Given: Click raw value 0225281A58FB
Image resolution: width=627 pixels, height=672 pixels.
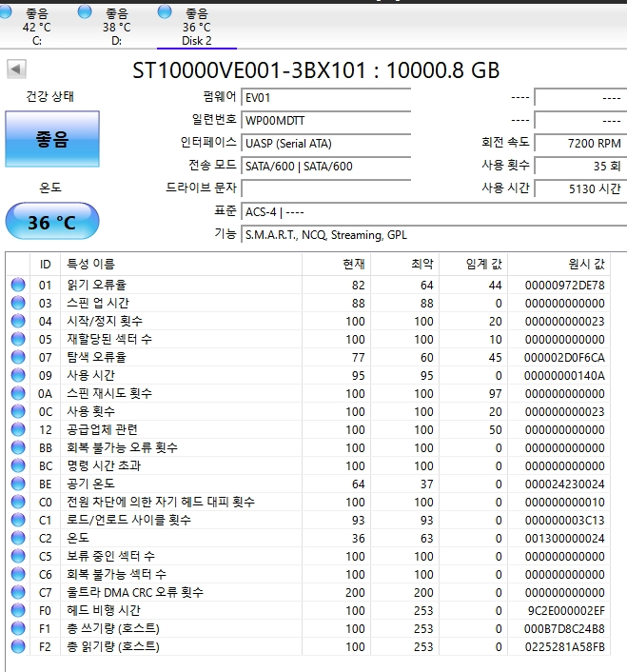Looking at the screenshot, I should (x=564, y=646).
